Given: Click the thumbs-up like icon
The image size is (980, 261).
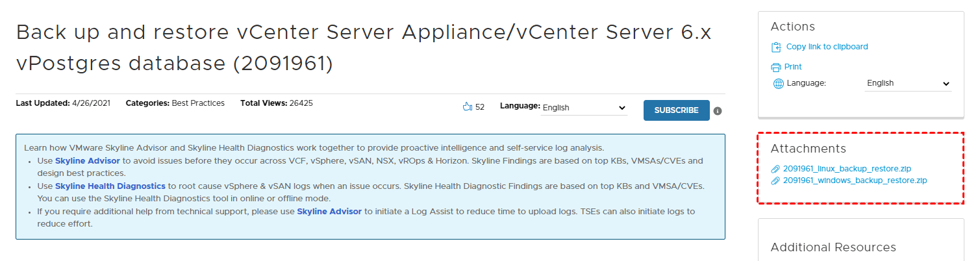Looking at the screenshot, I should click(x=467, y=107).
